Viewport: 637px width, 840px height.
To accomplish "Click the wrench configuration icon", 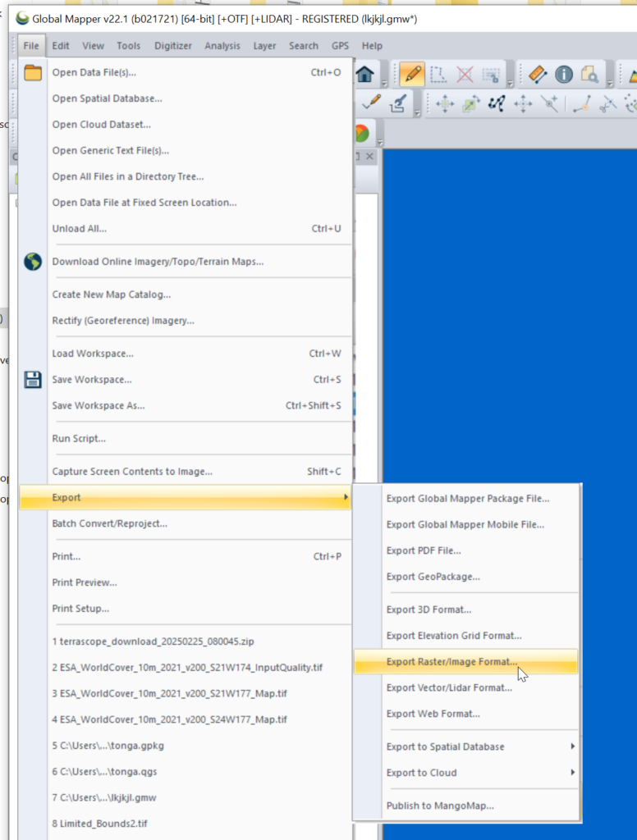I will point(398,103).
